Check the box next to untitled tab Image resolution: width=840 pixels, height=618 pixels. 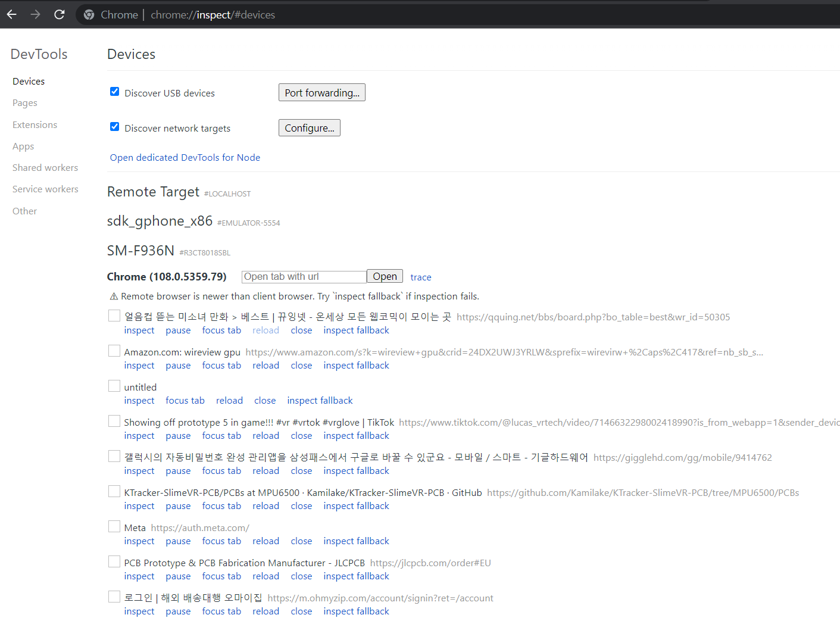[x=114, y=386]
